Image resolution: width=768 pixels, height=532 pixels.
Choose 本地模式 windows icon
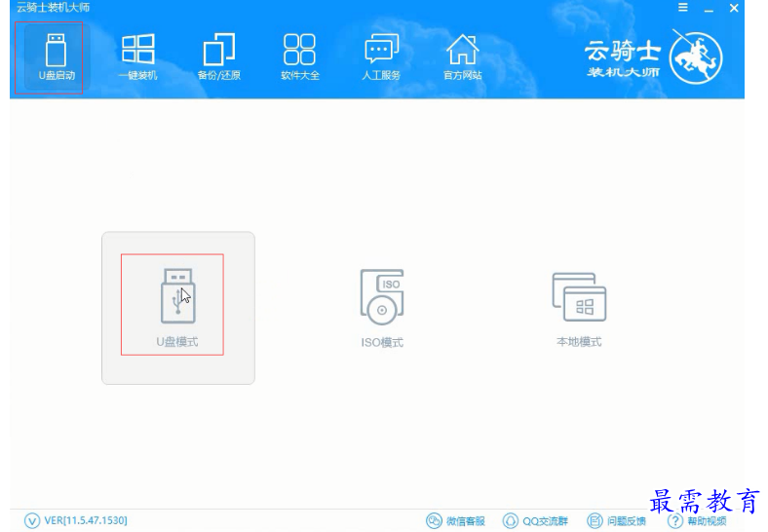pos(579,297)
